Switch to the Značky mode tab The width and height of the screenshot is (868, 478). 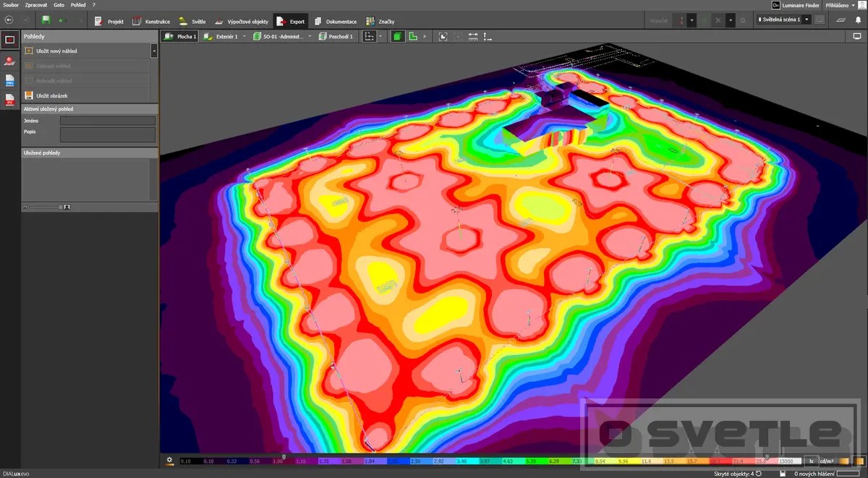tap(380, 21)
